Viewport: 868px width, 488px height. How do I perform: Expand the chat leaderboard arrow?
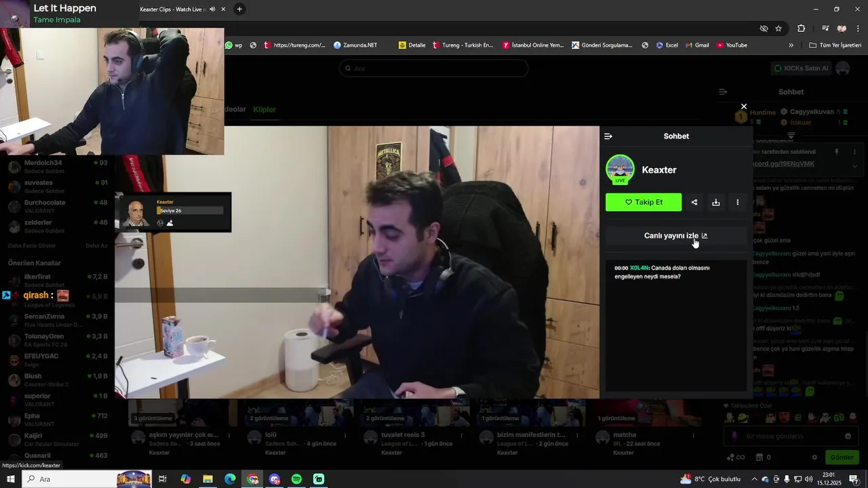791,136
